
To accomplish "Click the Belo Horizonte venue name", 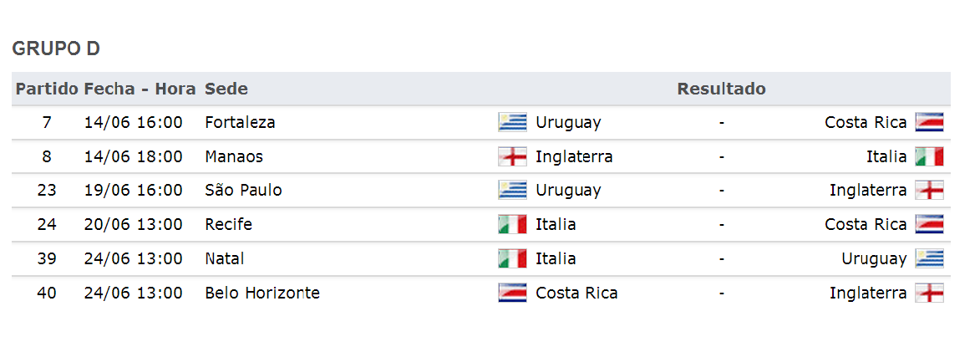I will click(x=262, y=293).
